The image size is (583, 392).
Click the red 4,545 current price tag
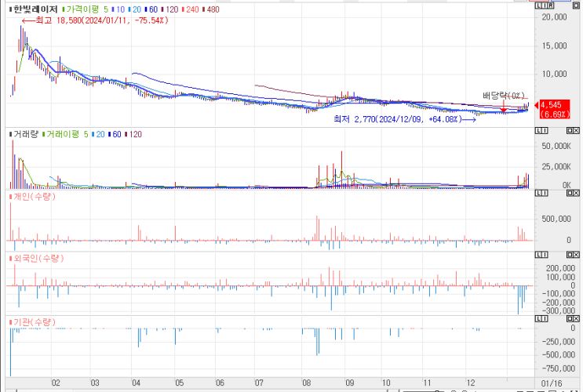point(555,109)
